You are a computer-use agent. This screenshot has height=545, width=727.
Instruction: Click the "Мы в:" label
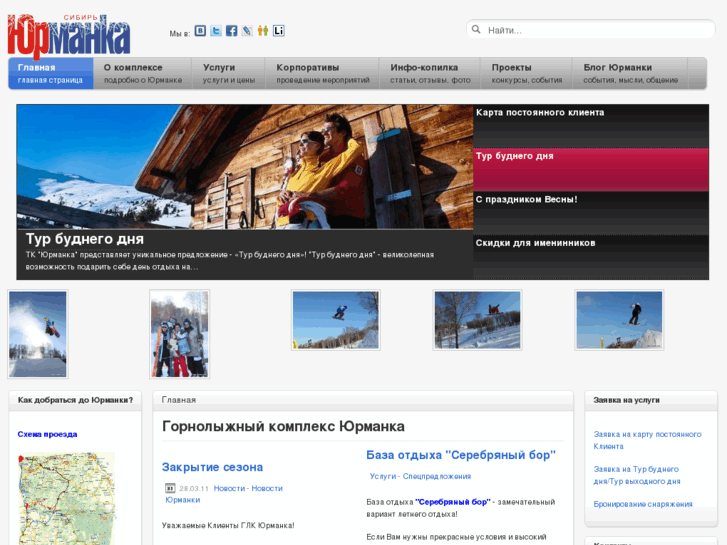coord(180,33)
